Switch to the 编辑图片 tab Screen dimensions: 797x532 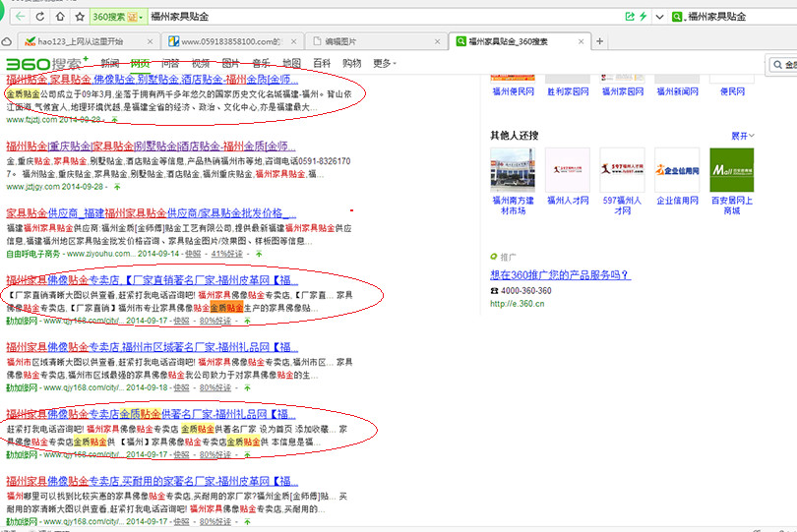coord(376,41)
